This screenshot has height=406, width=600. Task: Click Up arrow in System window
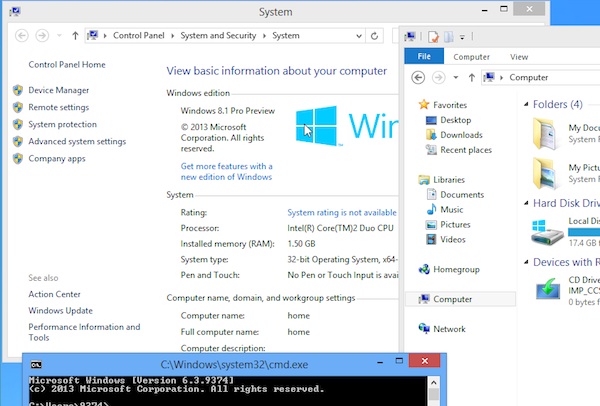[75, 36]
